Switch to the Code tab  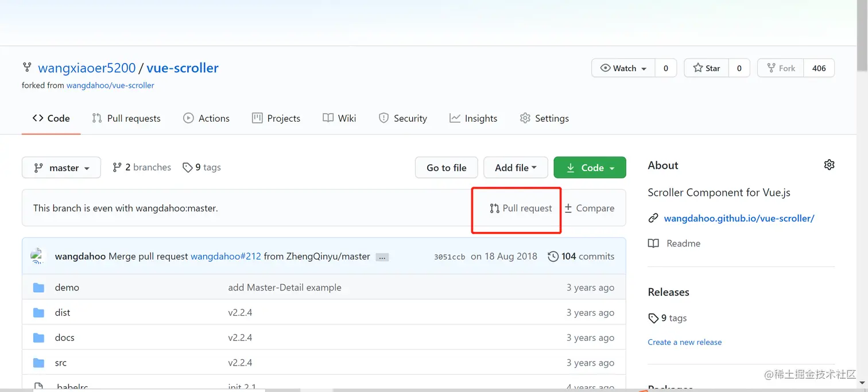pos(51,118)
